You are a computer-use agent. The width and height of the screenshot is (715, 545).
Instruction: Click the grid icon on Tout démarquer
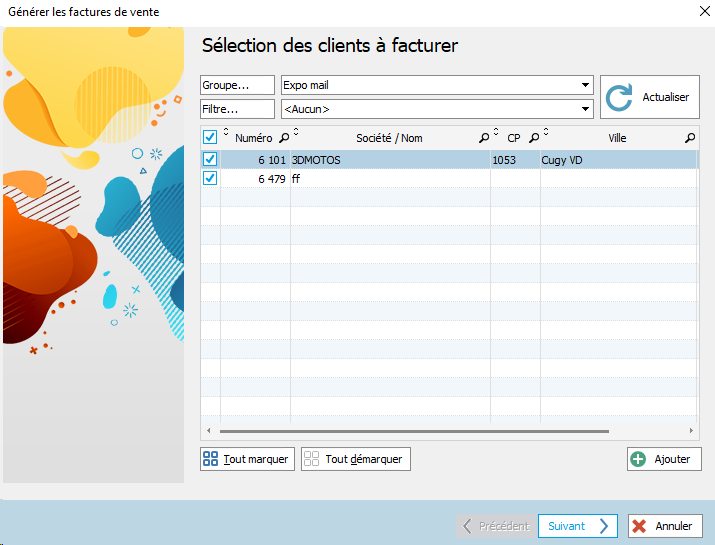[311, 459]
